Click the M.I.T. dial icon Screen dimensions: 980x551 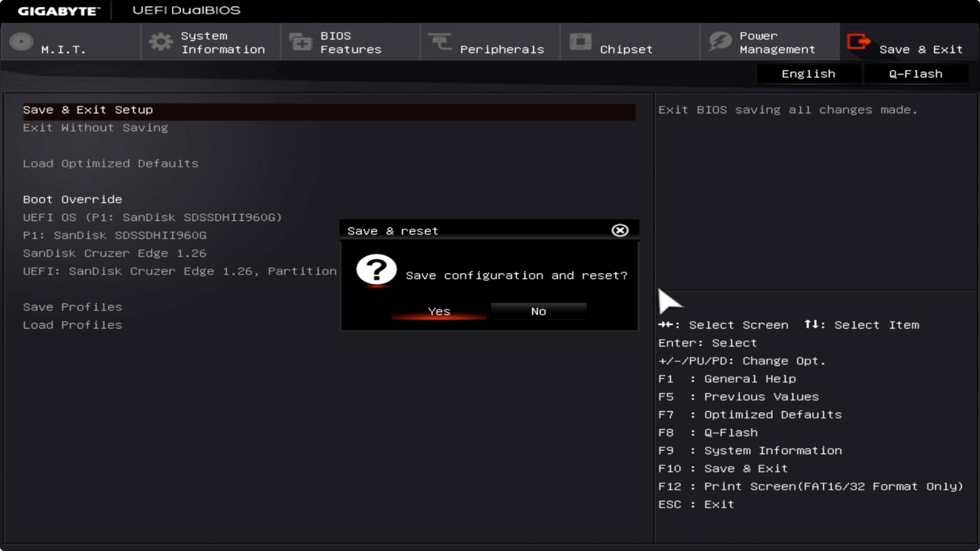click(x=21, y=42)
